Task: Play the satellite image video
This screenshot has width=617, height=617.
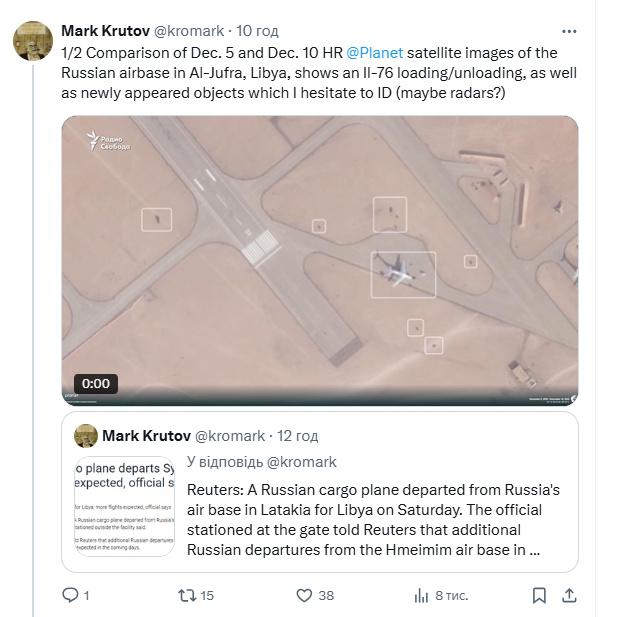Action: pyautogui.click(x=320, y=260)
